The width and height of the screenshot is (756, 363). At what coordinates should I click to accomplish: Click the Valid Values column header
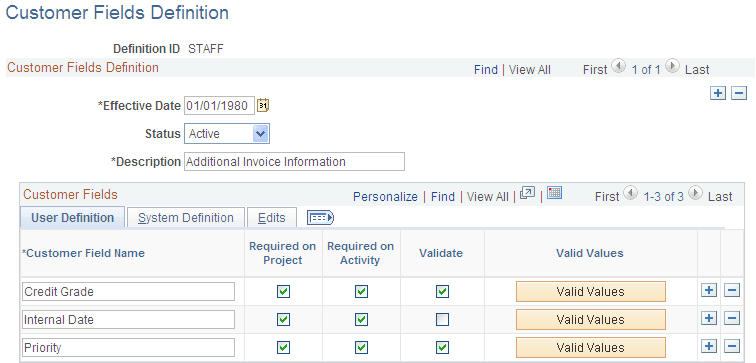click(x=590, y=253)
